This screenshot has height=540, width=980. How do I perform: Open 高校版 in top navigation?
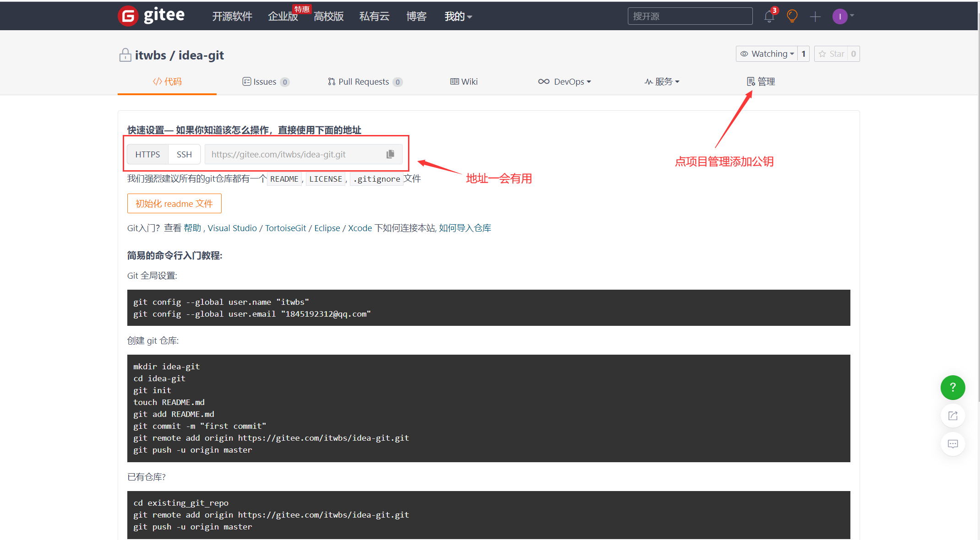pos(329,16)
